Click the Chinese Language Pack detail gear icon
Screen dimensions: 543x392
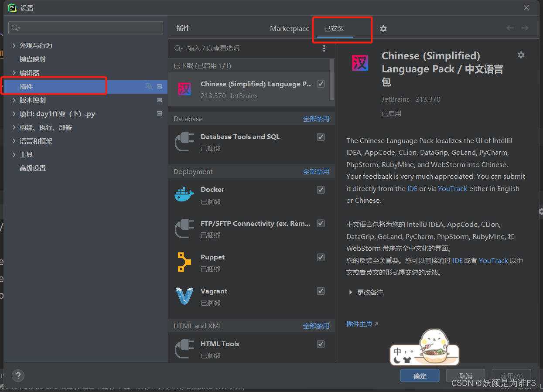(521, 55)
